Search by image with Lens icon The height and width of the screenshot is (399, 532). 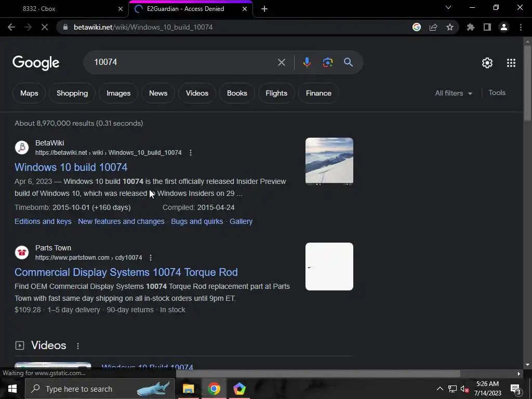(327, 62)
